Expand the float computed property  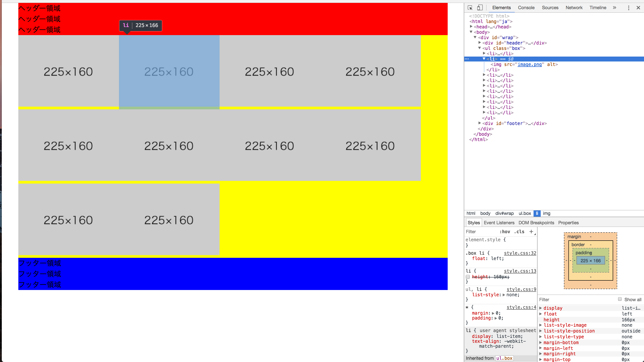[540, 313]
